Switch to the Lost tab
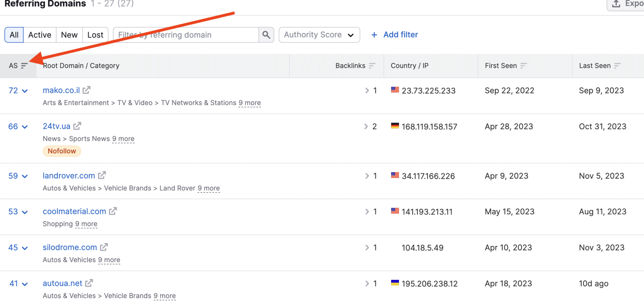 95,35
